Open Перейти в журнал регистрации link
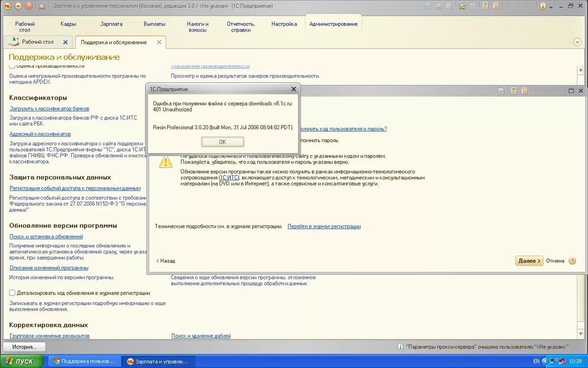Screen dimensions: 588x368 coord(324,227)
